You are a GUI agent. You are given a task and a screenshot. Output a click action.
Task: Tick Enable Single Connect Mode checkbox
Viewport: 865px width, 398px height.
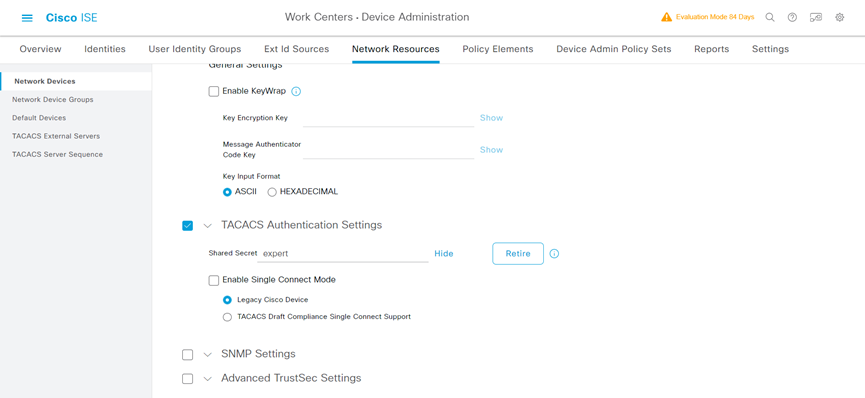[x=214, y=280]
